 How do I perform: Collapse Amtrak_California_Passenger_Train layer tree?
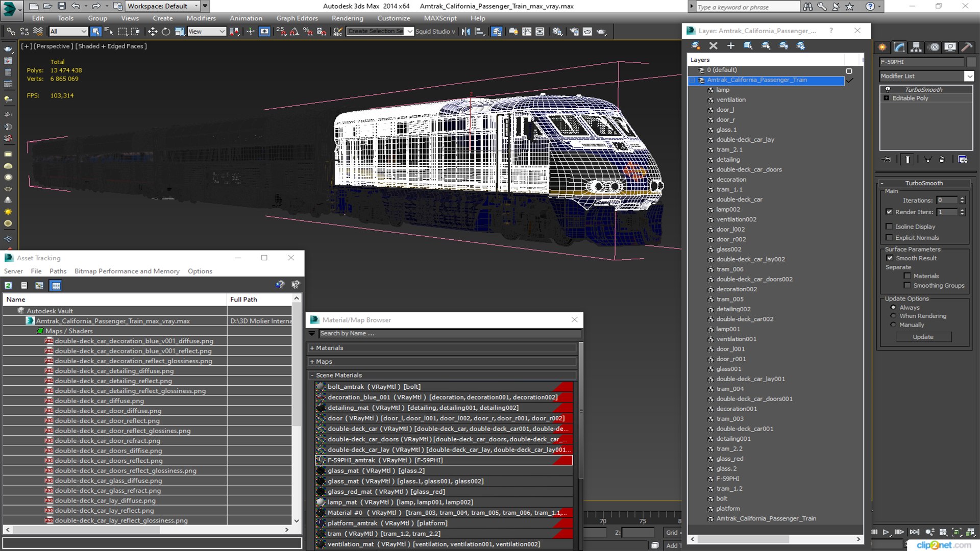693,80
